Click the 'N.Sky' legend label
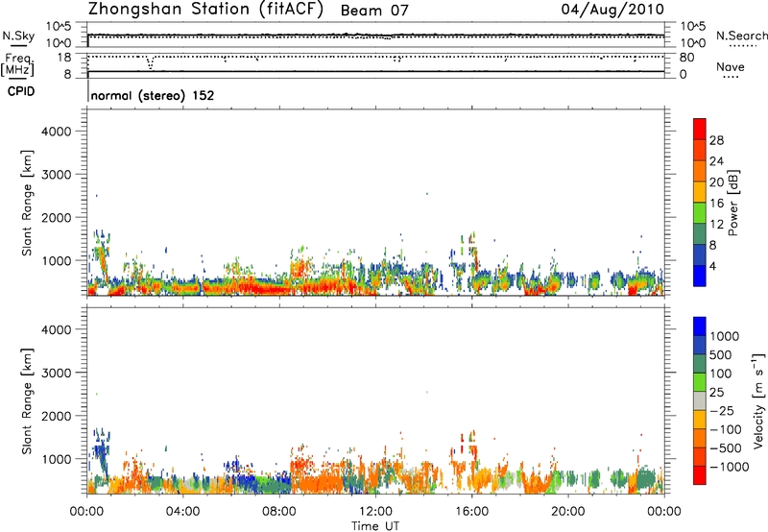Image resolution: width=768 pixels, height=532 pixels. coord(18,36)
